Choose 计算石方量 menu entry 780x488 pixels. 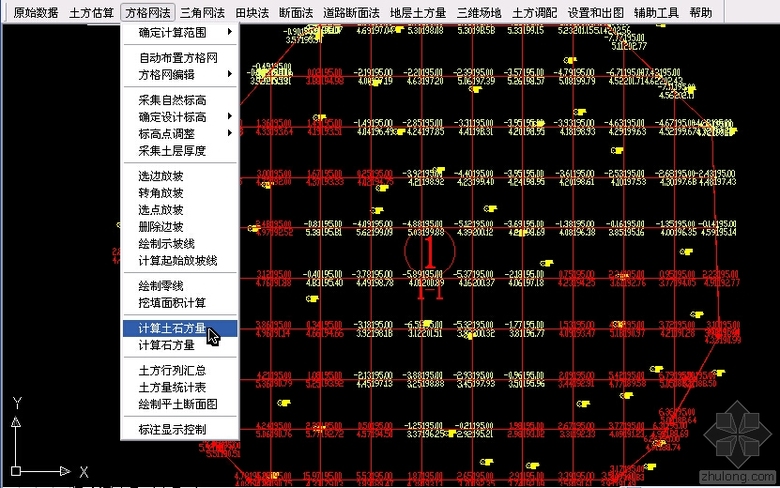point(166,345)
